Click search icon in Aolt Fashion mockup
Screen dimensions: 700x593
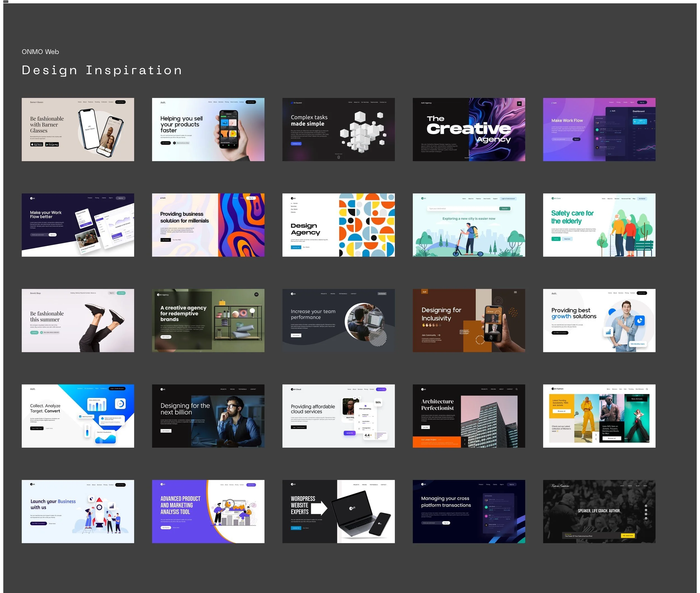[647, 389]
